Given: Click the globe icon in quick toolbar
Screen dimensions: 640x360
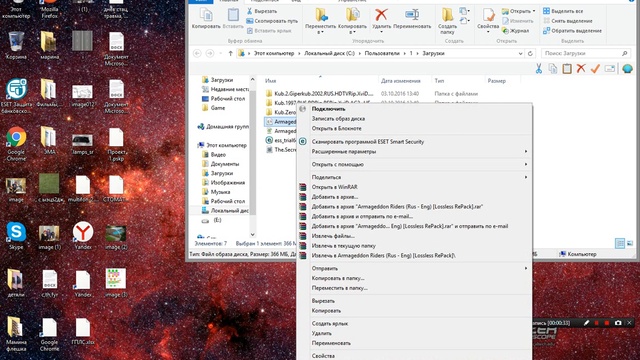Looking at the screenshot, I should coord(627,69).
